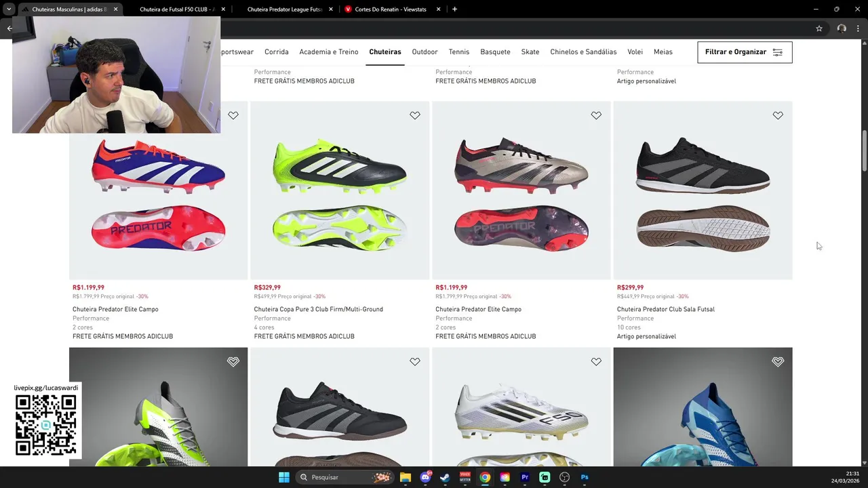Viewport: 868px width, 488px height.
Task: Open the Basquete category
Action: (x=495, y=52)
